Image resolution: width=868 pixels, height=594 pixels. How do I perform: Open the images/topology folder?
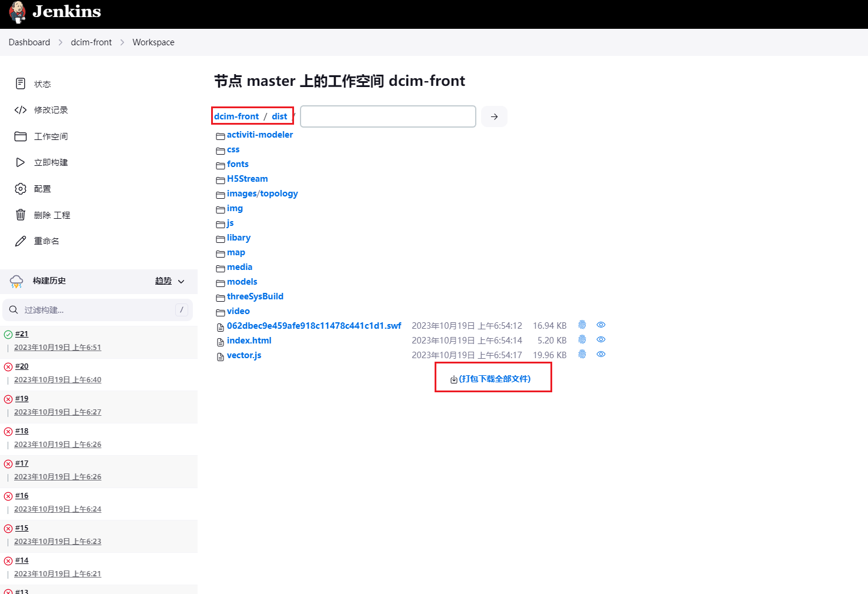(262, 193)
